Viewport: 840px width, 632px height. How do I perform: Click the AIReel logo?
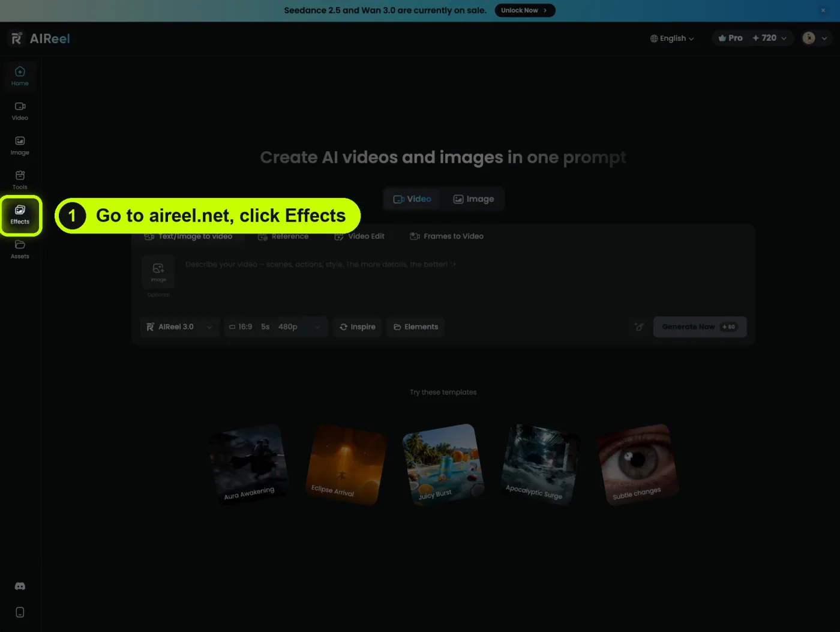point(40,38)
